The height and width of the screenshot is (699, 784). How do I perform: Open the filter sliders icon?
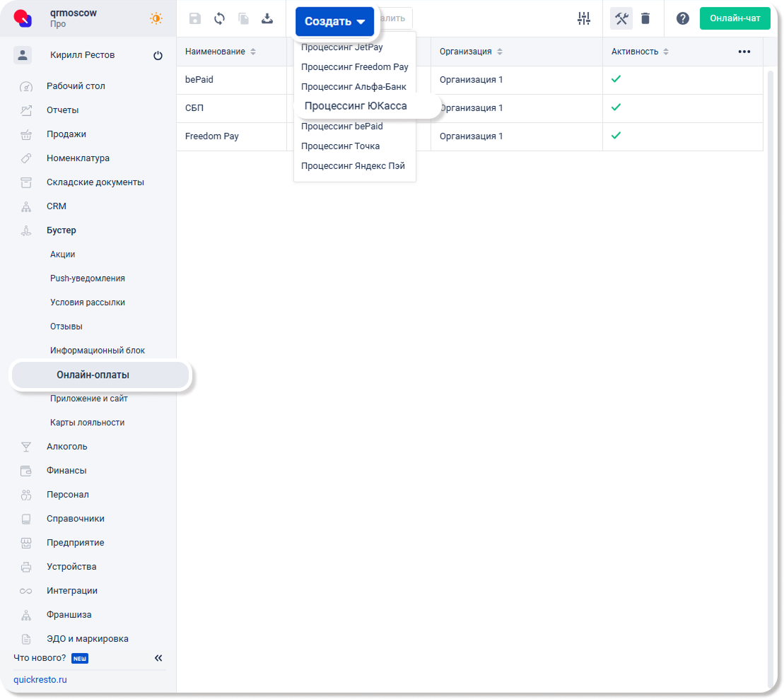pos(583,19)
